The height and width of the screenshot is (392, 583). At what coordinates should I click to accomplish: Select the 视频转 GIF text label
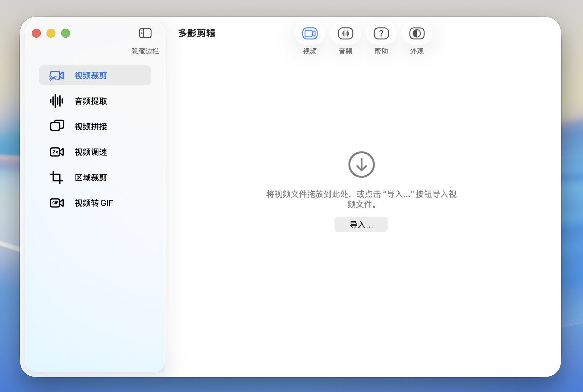point(94,203)
